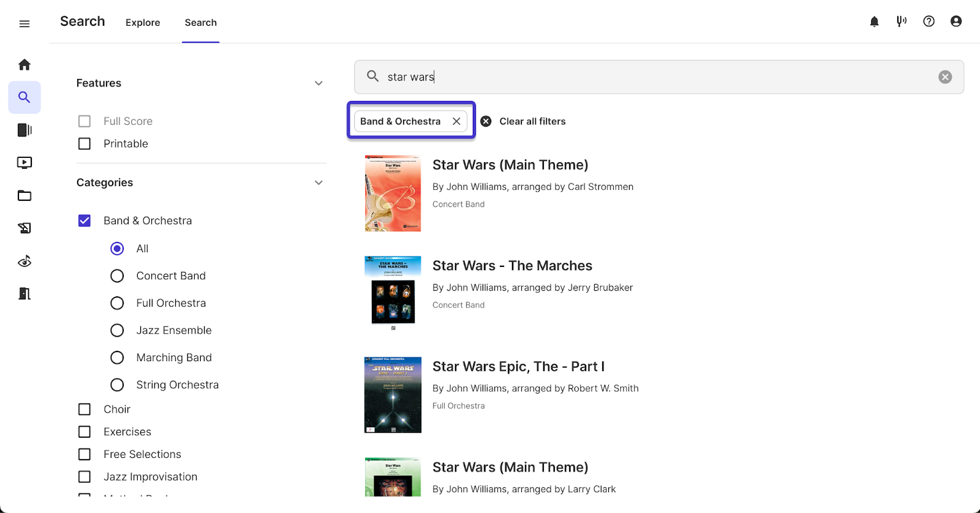Open the hamburger navigation menu
Viewport: 980px width, 513px height.
click(24, 24)
